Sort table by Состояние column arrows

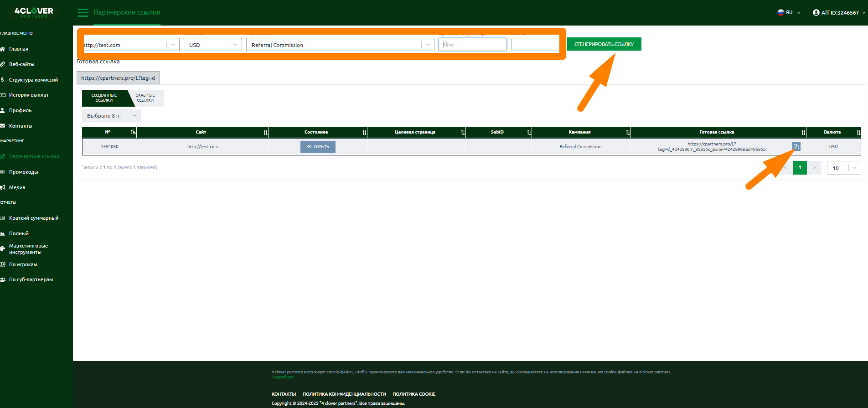364,132
